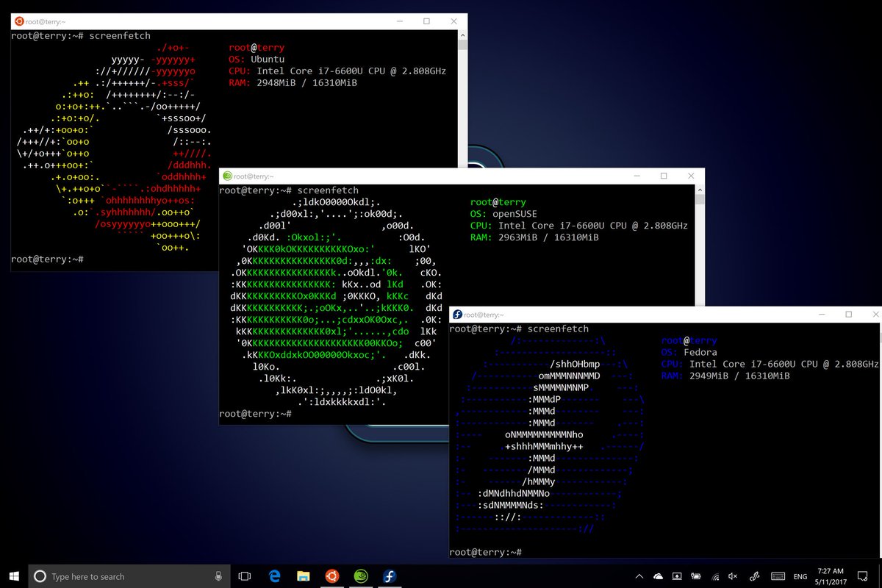Open the Wi-Fi network tray icon
882x588 pixels.
tap(714, 576)
